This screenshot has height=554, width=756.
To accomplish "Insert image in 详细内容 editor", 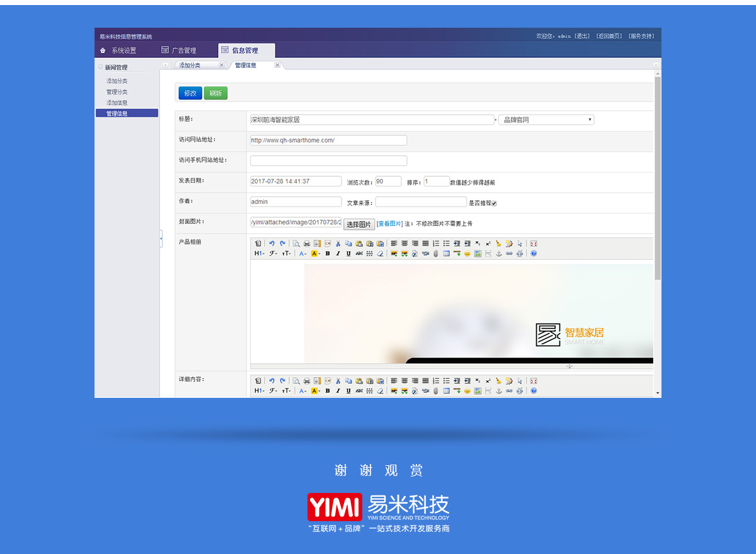I will click(394, 391).
